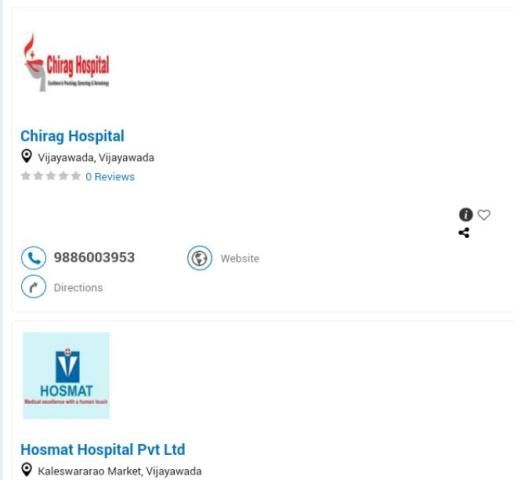Click the Website text label
Image resolution: width=514 pixels, height=480 pixels.
(x=240, y=258)
